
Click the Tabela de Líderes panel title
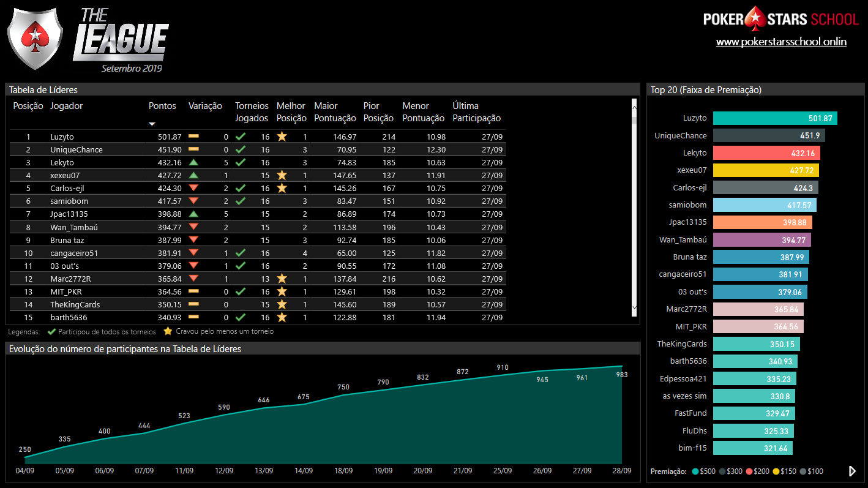43,89
